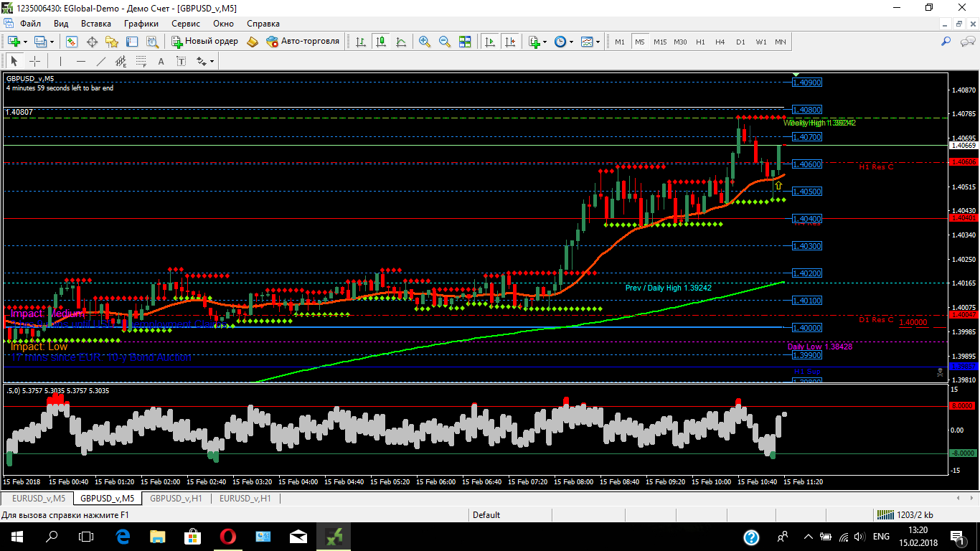Open the Файл menu
The width and height of the screenshot is (980, 551).
30,24
